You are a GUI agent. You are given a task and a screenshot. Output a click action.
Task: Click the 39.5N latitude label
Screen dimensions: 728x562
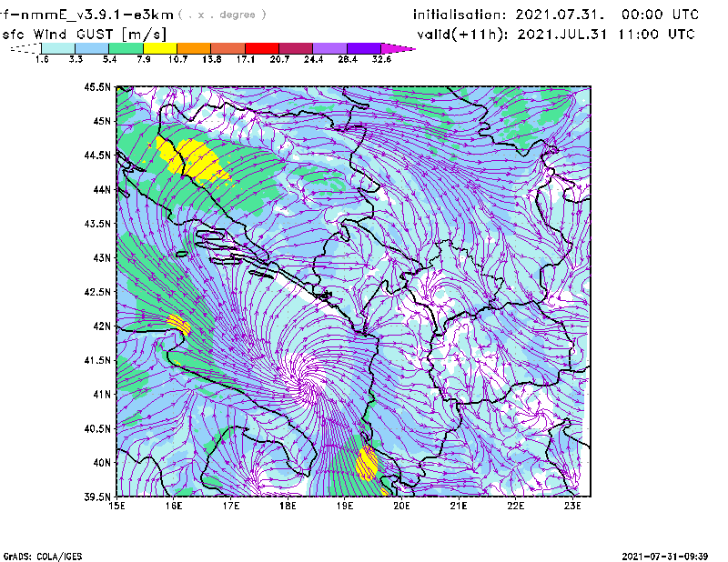pyautogui.click(x=97, y=497)
